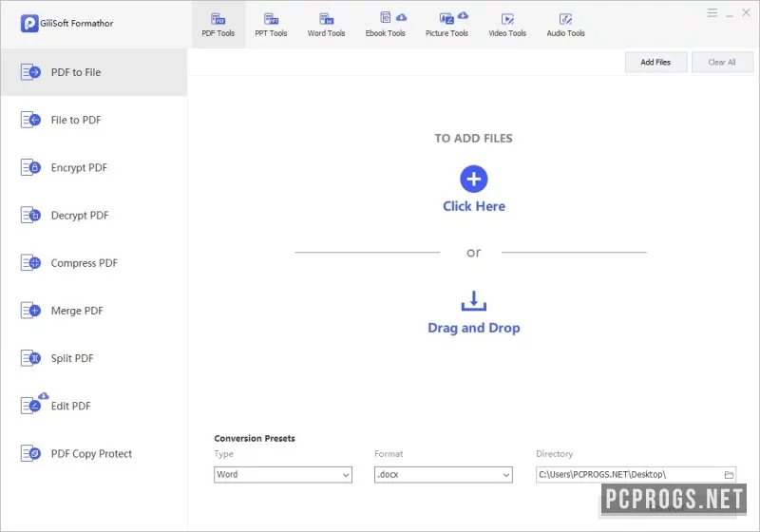The height and width of the screenshot is (532, 760).
Task: Select the File to PDF label
Action: click(76, 120)
